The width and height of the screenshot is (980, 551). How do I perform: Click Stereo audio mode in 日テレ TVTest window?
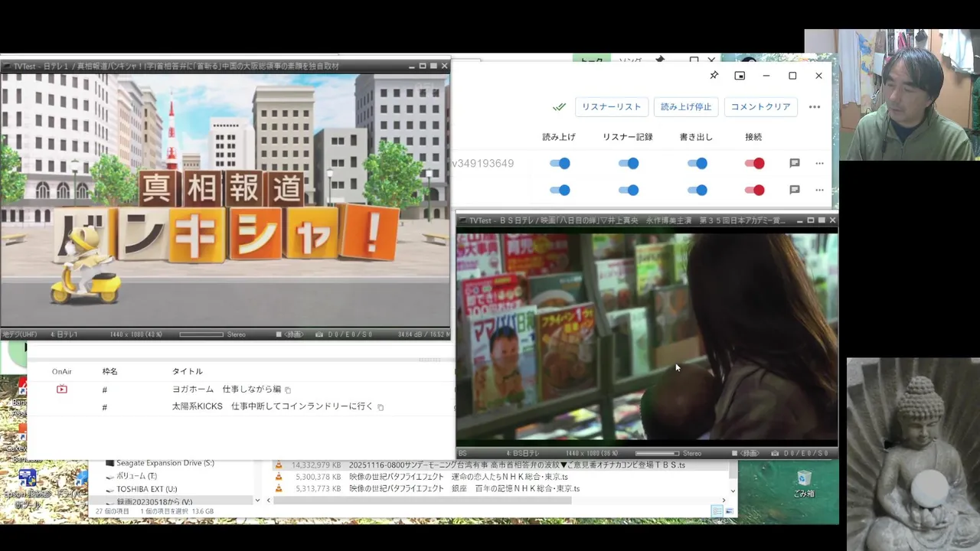pos(236,334)
